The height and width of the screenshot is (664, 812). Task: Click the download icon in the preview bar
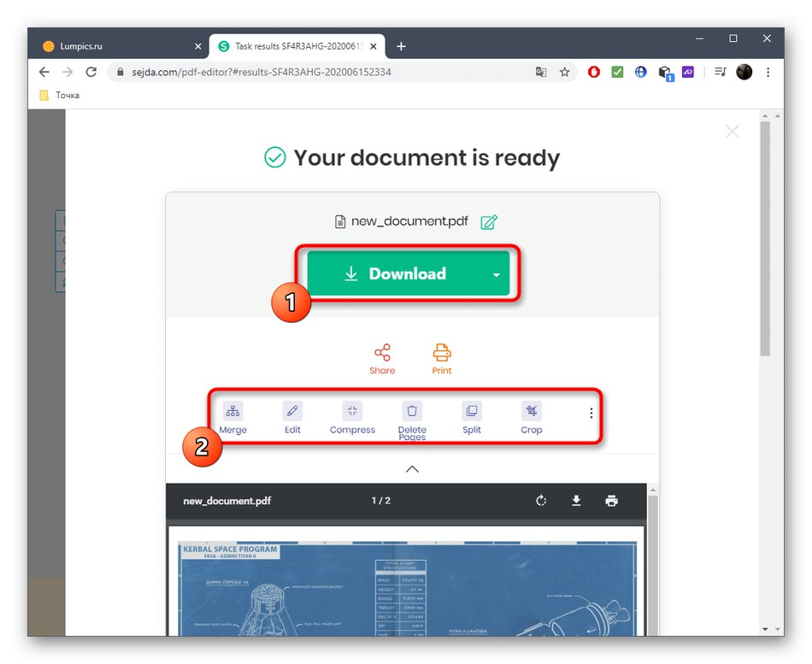[577, 501]
